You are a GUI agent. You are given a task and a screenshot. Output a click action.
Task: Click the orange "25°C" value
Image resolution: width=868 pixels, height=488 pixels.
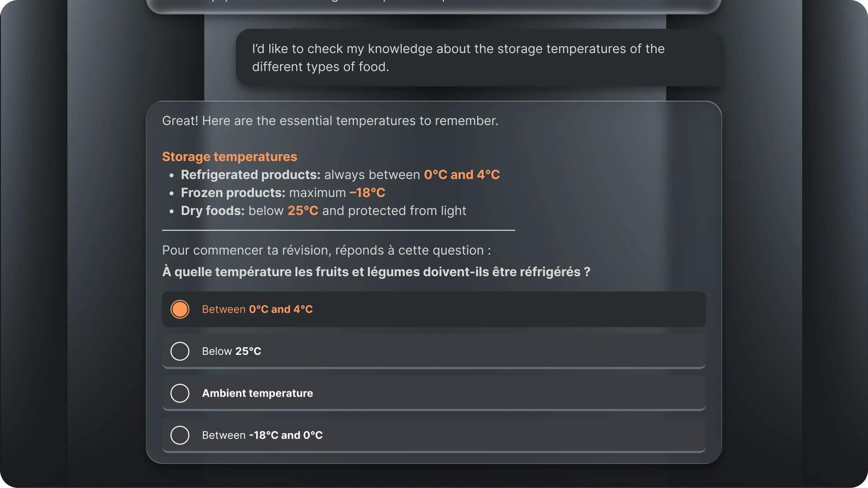[x=303, y=210]
